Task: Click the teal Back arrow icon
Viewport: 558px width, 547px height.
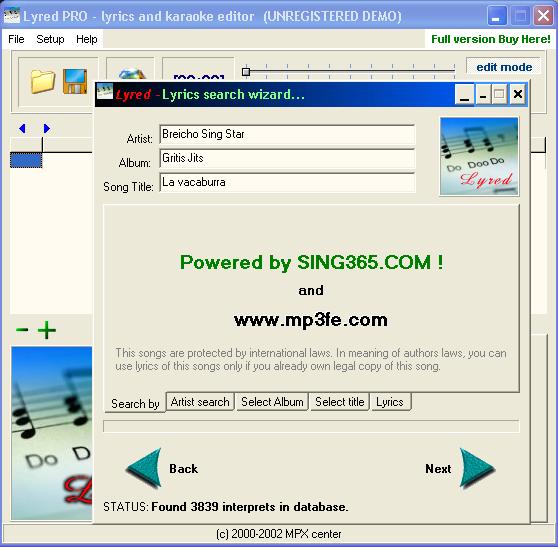Action: (x=144, y=468)
